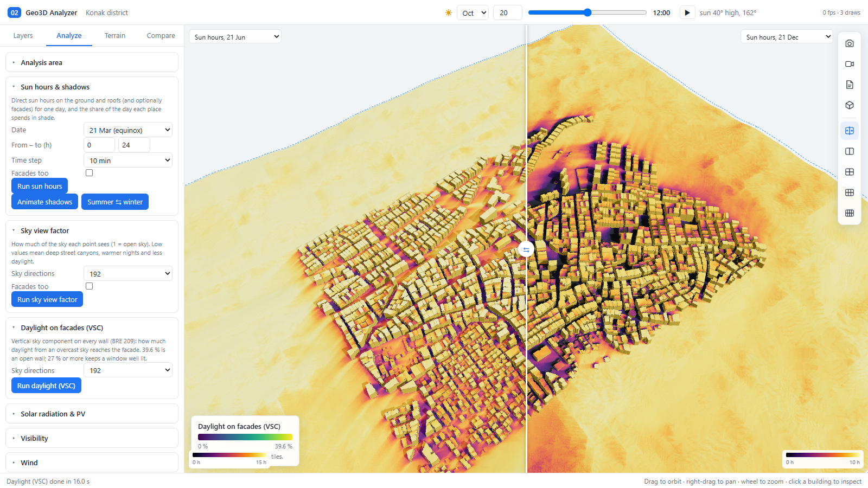Enable Facades too under Sky view factor
Screen dimensions: 868x488
[x=90, y=286]
